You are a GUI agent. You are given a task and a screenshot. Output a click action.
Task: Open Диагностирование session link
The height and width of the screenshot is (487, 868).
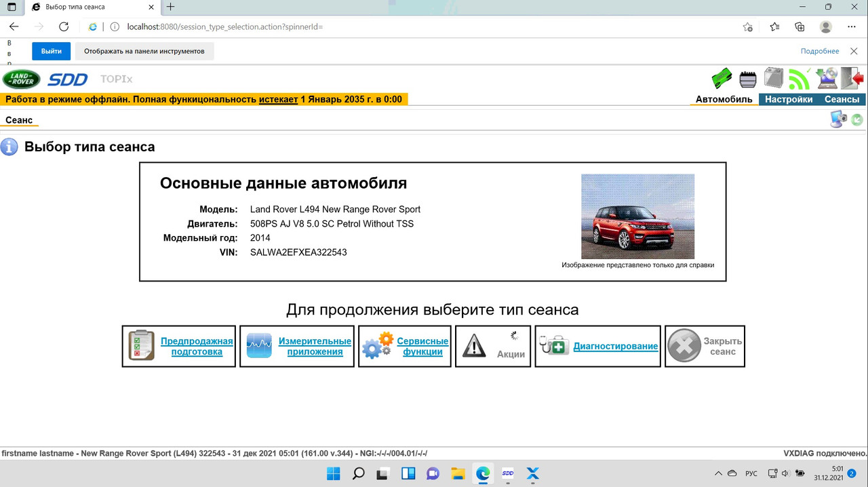pyautogui.click(x=616, y=346)
